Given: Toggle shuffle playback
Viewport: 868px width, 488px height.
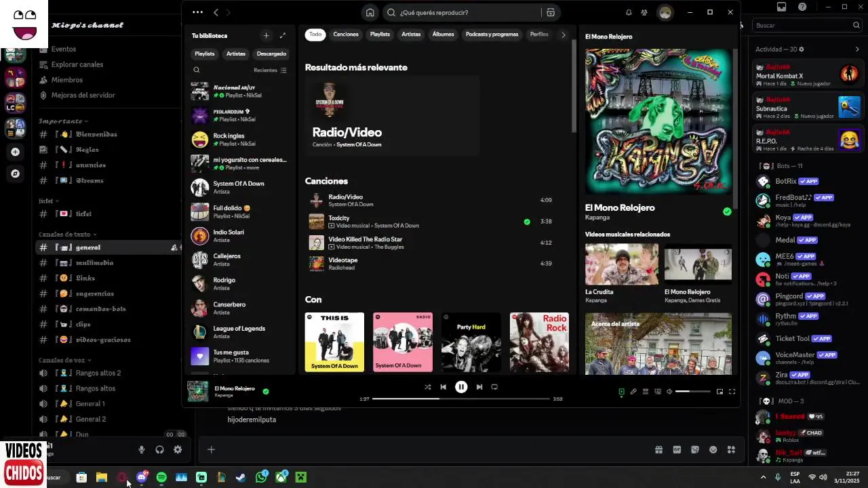Looking at the screenshot, I should (x=427, y=387).
